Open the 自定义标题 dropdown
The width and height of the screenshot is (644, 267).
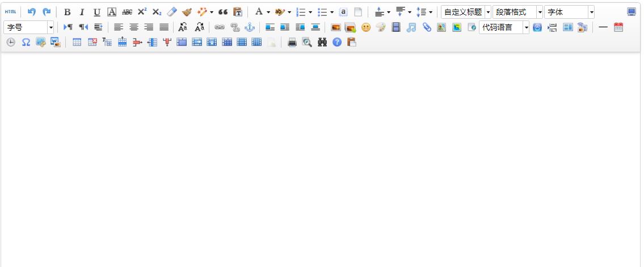[x=466, y=12]
